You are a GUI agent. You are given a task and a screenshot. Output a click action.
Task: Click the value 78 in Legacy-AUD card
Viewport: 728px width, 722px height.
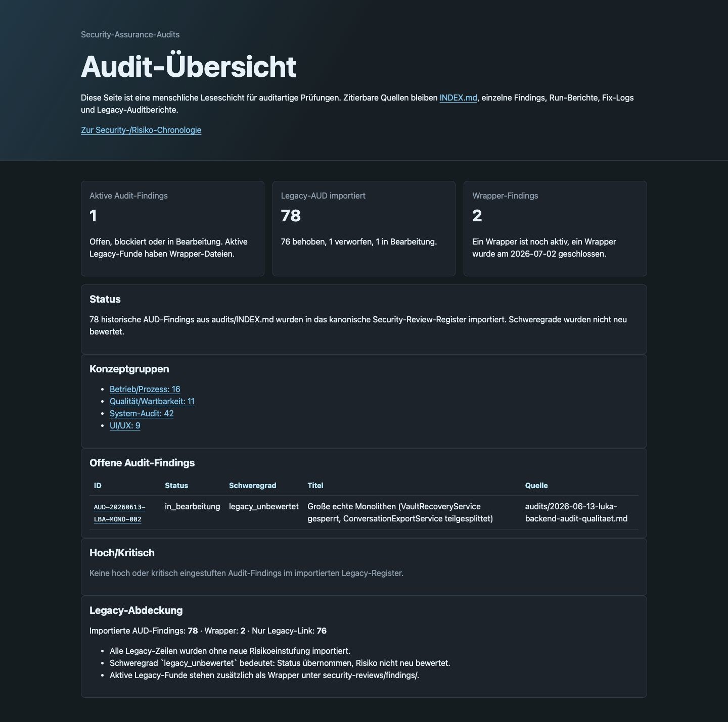(291, 216)
